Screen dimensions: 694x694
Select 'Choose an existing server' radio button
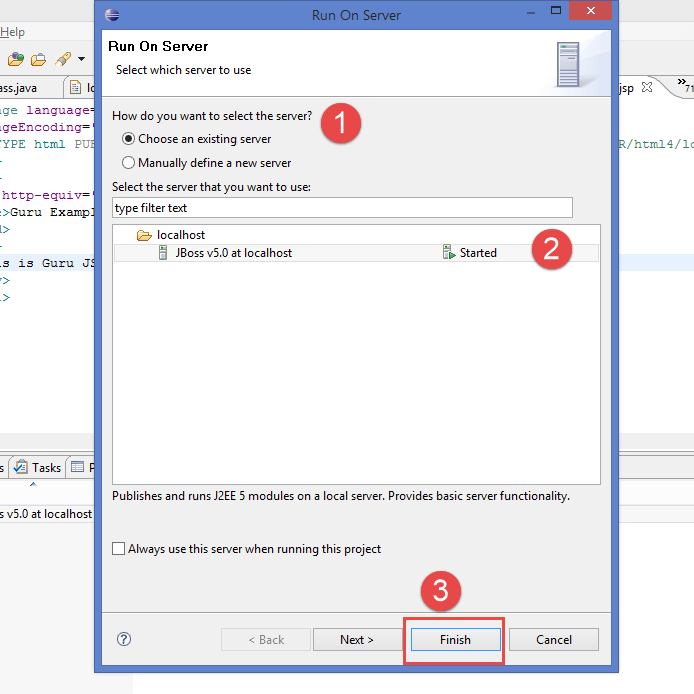click(x=128, y=139)
